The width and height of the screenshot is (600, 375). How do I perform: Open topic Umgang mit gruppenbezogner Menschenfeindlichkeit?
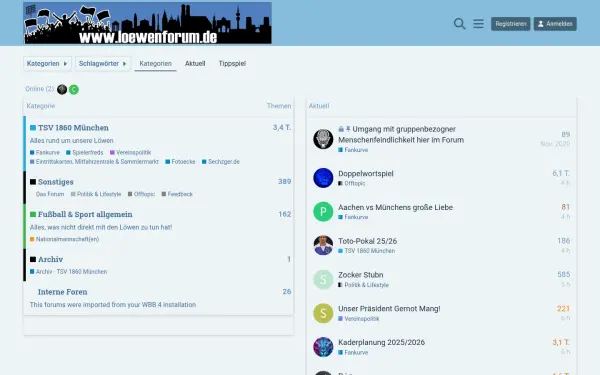(401, 134)
